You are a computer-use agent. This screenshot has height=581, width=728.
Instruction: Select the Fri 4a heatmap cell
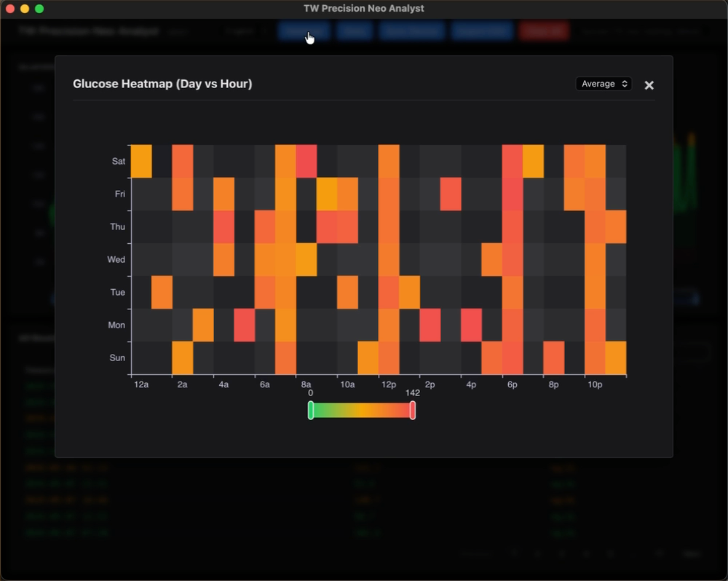click(223, 194)
